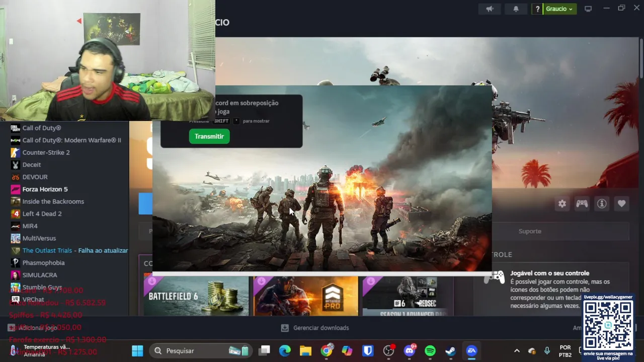
Task: Open Windows Start menu
Action: tap(137, 350)
